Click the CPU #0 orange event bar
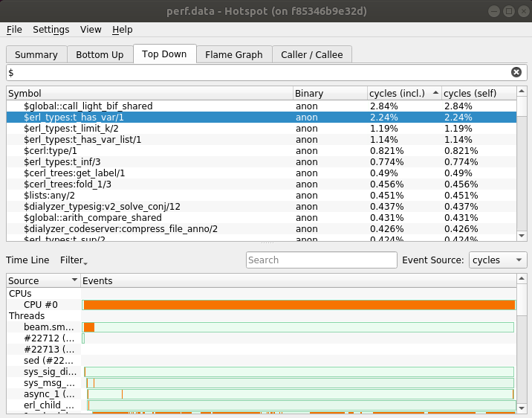This screenshot has width=532, height=418. (299, 305)
